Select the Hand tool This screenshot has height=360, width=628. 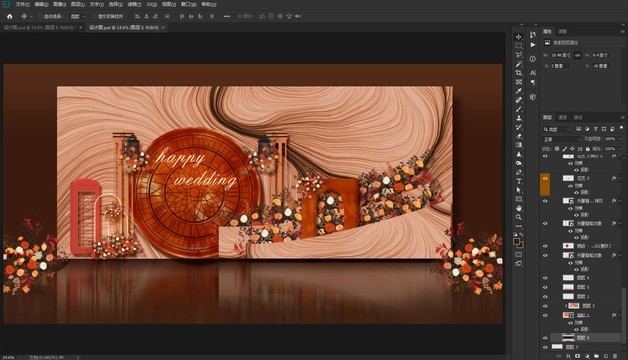click(x=519, y=208)
